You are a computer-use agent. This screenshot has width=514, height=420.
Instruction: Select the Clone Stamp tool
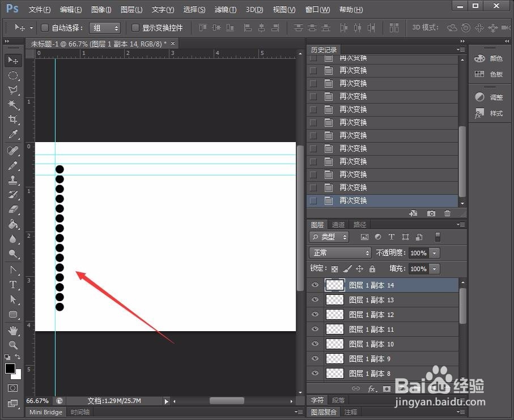click(13, 180)
